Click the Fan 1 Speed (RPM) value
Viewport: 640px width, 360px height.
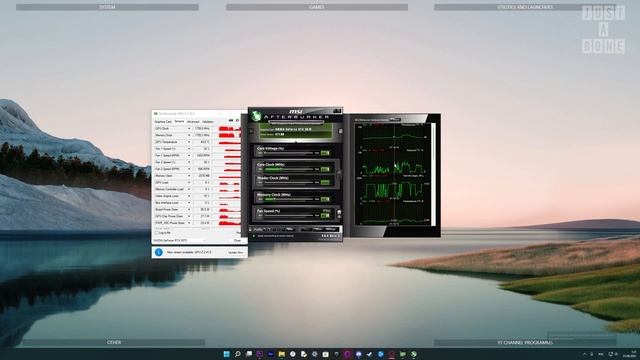point(203,156)
